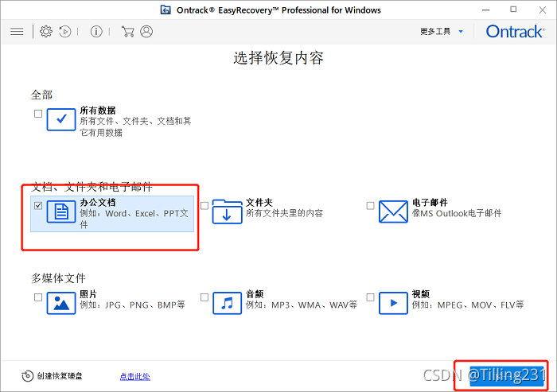557x392 pixels.
Task: Click the 所有数据 title text
Action: coord(98,111)
